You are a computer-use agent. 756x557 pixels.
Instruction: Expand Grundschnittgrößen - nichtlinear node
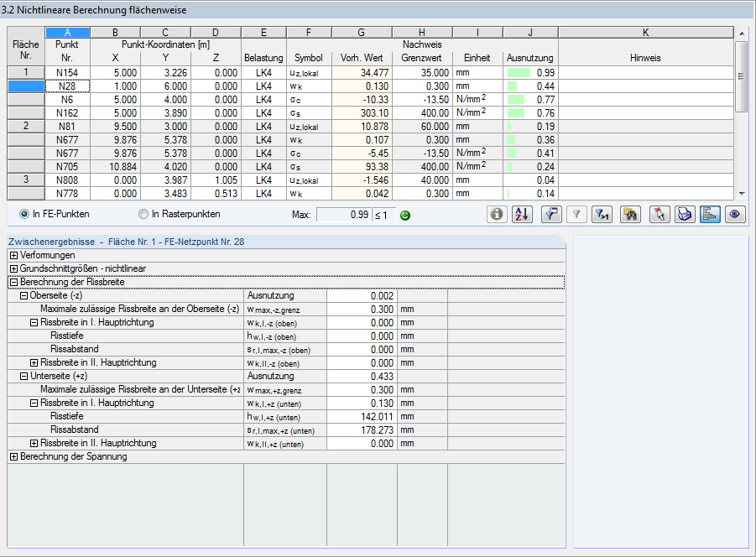(x=14, y=269)
